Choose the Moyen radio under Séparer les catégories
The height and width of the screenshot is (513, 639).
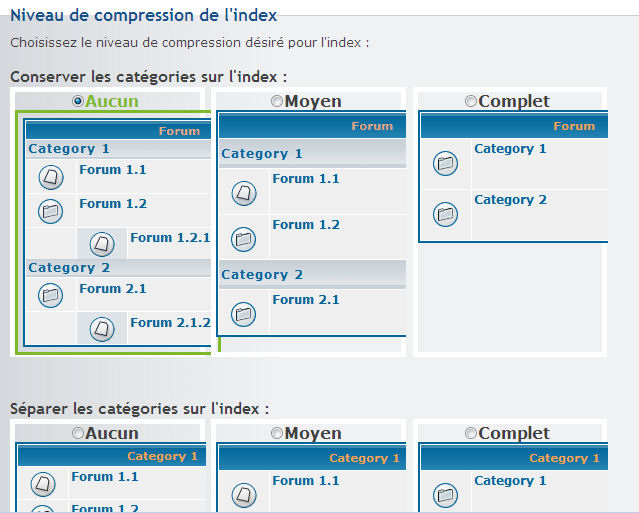(277, 433)
